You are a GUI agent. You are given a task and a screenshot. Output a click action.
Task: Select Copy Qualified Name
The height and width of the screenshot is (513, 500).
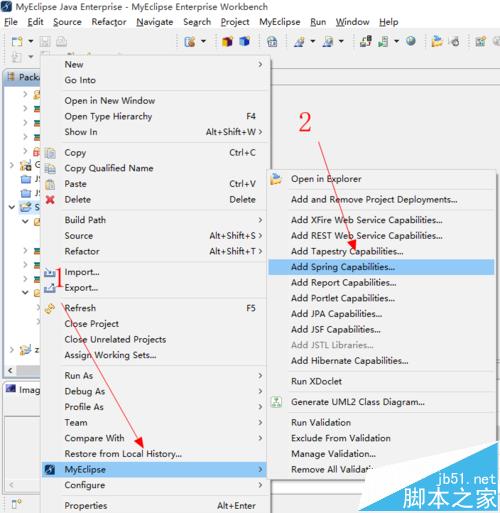[x=154, y=168]
